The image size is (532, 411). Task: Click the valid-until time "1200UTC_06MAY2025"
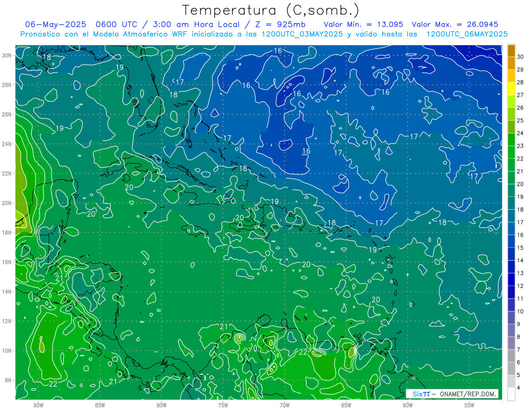click(x=466, y=34)
